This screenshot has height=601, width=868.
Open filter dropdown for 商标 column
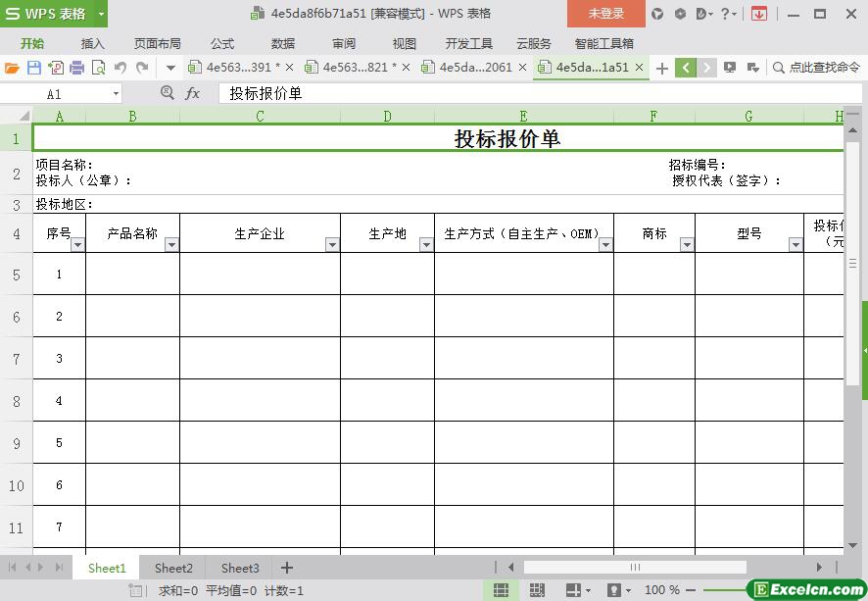click(x=687, y=245)
